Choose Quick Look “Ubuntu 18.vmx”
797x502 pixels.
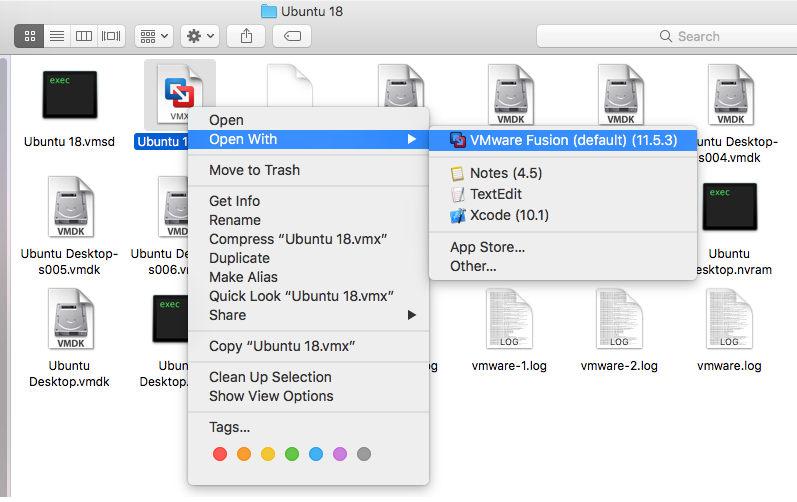tap(308, 296)
